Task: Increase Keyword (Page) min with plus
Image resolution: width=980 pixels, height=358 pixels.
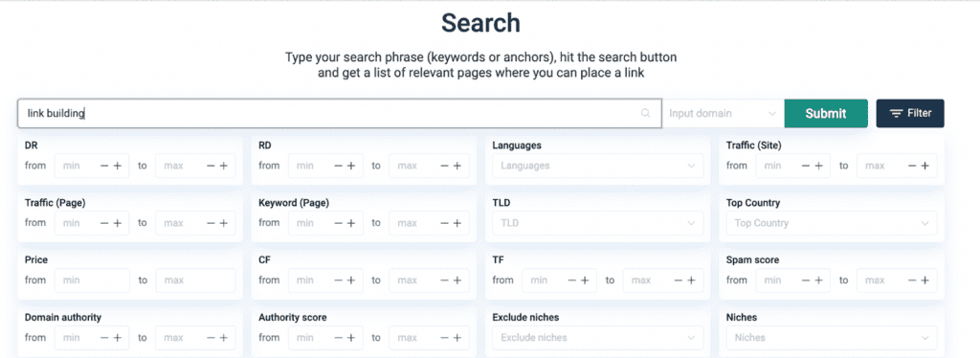Action: click(350, 223)
